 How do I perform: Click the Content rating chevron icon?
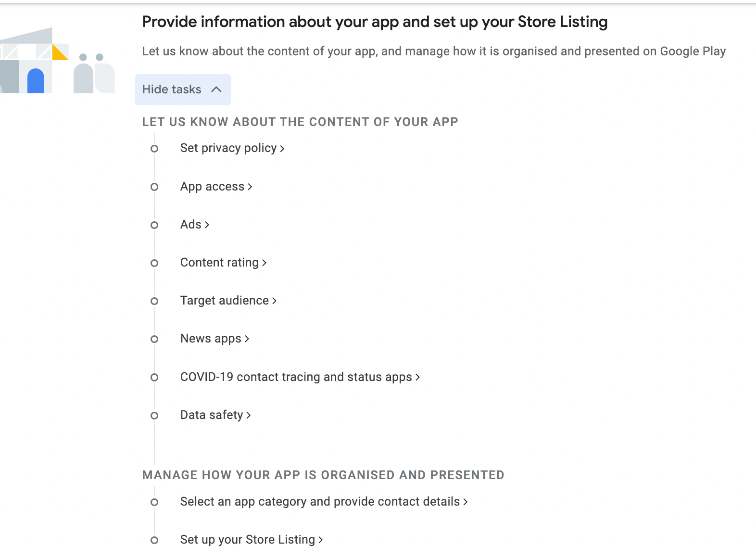click(264, 263)
